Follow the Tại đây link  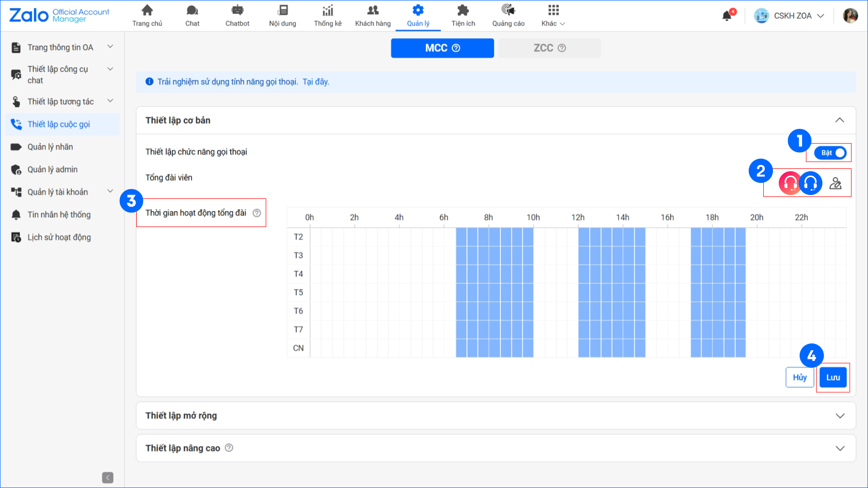pos(316,81)
